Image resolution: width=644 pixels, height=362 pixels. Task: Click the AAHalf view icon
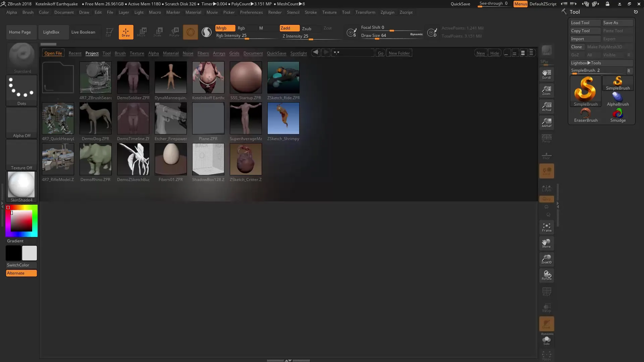(x=546, y=122)
